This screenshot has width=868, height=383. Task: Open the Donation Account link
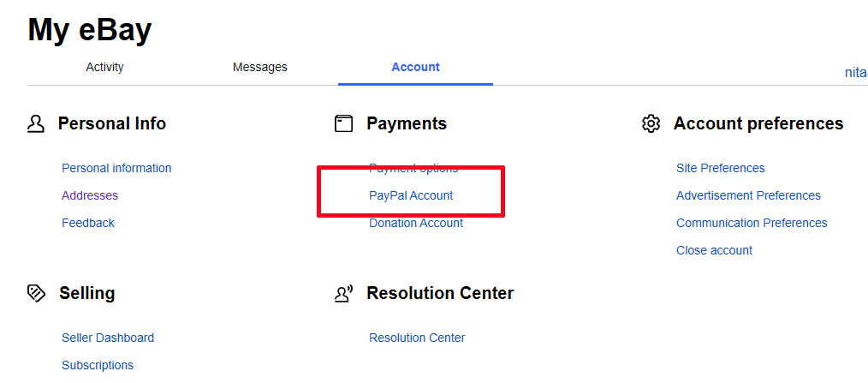[x=416, y=223]
